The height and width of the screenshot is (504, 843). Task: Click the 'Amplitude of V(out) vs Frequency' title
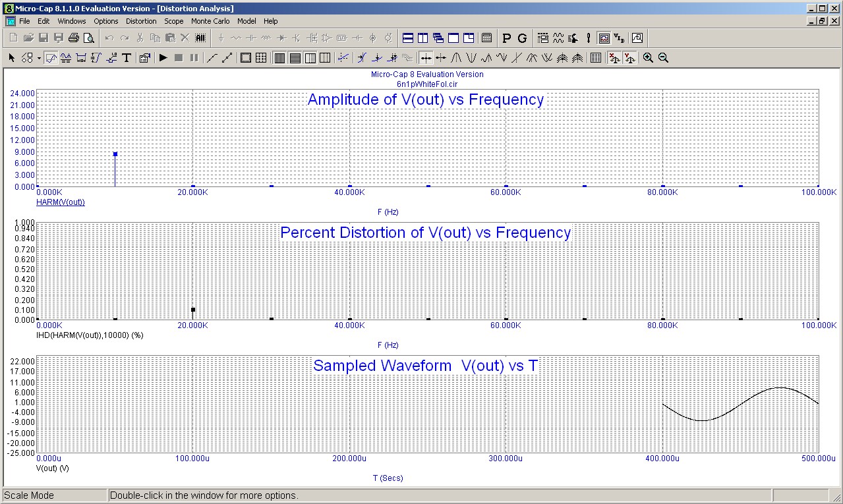[426, 100]
